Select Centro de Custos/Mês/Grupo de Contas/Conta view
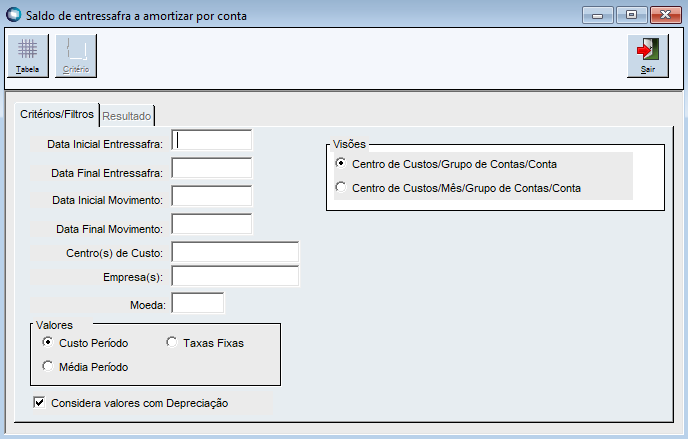Image resolution: width=688 pixels, height=439 pixels. pos(342,187)
